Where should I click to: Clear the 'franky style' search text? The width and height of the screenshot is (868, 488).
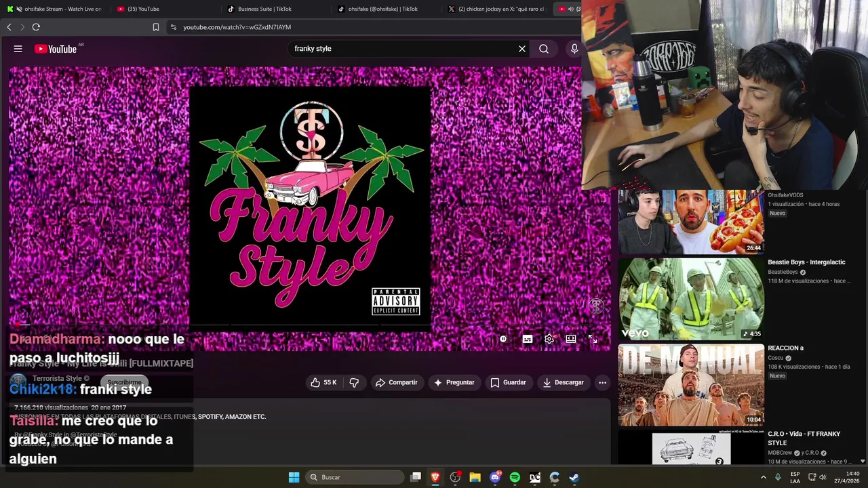point(522,49)
